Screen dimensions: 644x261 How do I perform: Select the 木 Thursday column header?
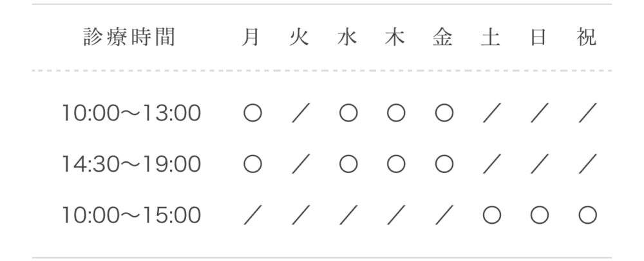tap(395, 37)
